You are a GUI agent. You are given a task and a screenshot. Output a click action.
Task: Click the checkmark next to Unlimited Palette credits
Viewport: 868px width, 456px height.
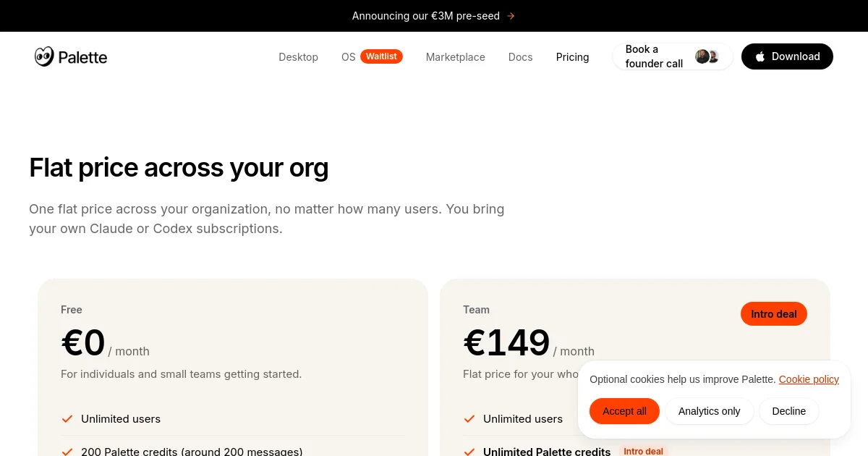(x=469, y=452)
